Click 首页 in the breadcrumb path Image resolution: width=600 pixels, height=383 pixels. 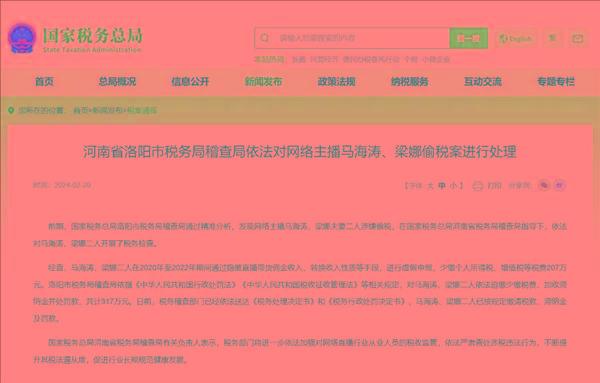(x=80, y=110)
